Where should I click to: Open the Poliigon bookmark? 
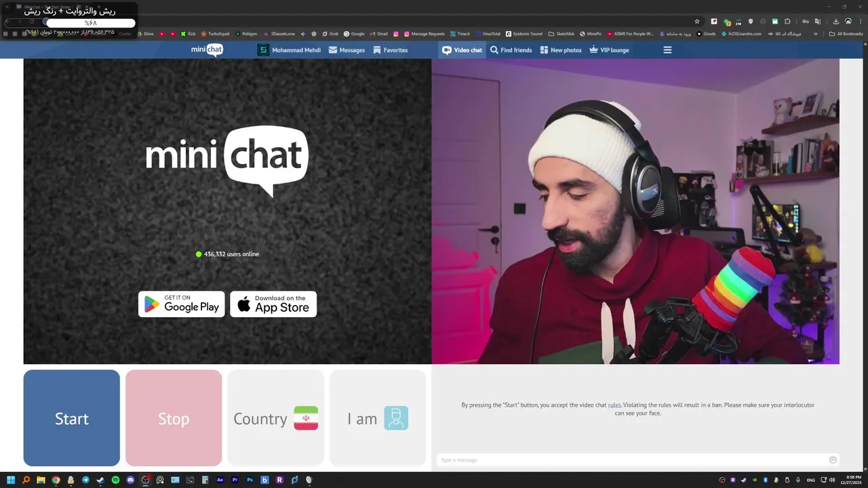[246, 34]
